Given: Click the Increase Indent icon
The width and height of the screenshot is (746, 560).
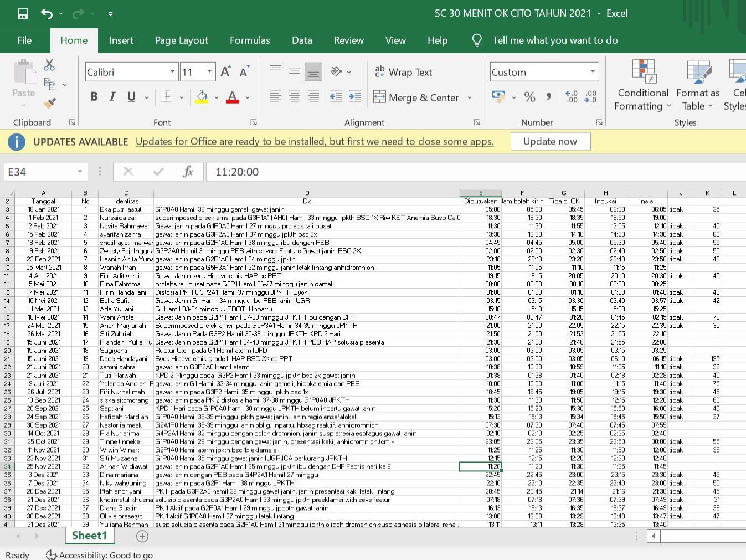Looking at the screenshot, I should pyautogui.click(x=355, y=97).
